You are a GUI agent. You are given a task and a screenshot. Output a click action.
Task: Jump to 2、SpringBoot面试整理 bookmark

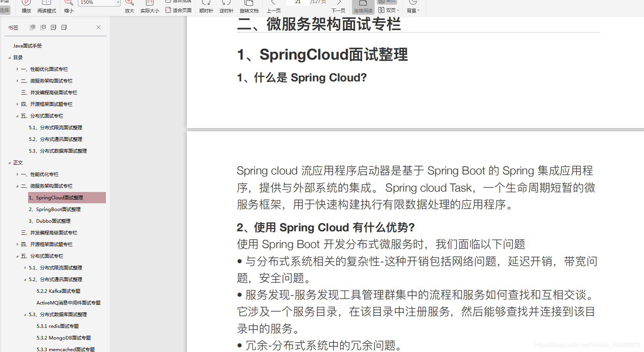55,209
